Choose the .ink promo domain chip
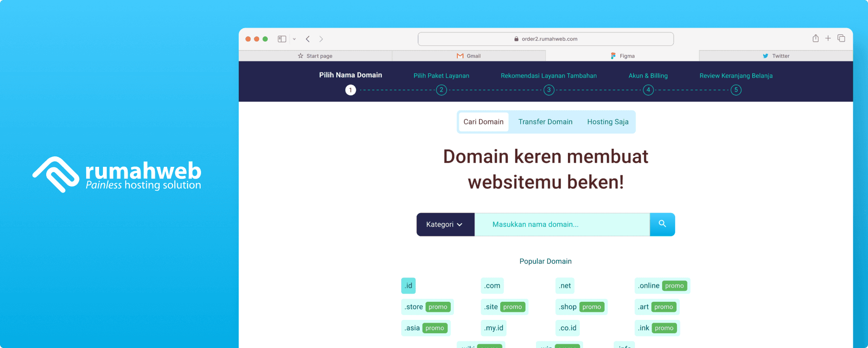The height and width of the screenshot is (348, 868). [657, 328]
